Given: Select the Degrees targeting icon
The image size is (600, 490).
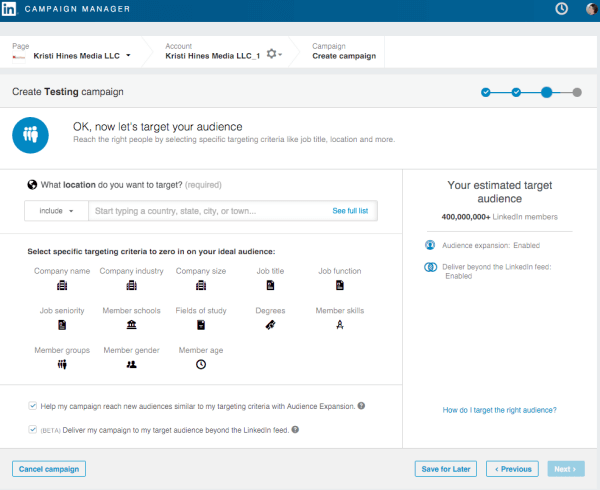Looking at the screenshot, I should [271, 325].
